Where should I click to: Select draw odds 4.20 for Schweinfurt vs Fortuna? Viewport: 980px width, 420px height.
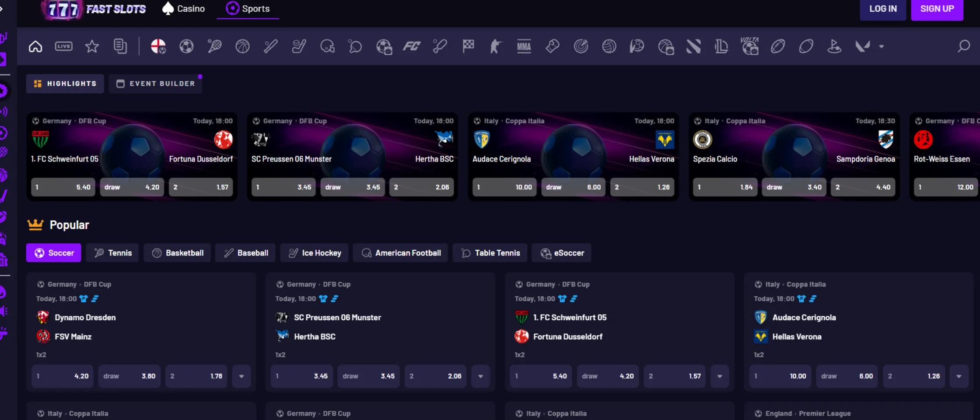(132, 187)
